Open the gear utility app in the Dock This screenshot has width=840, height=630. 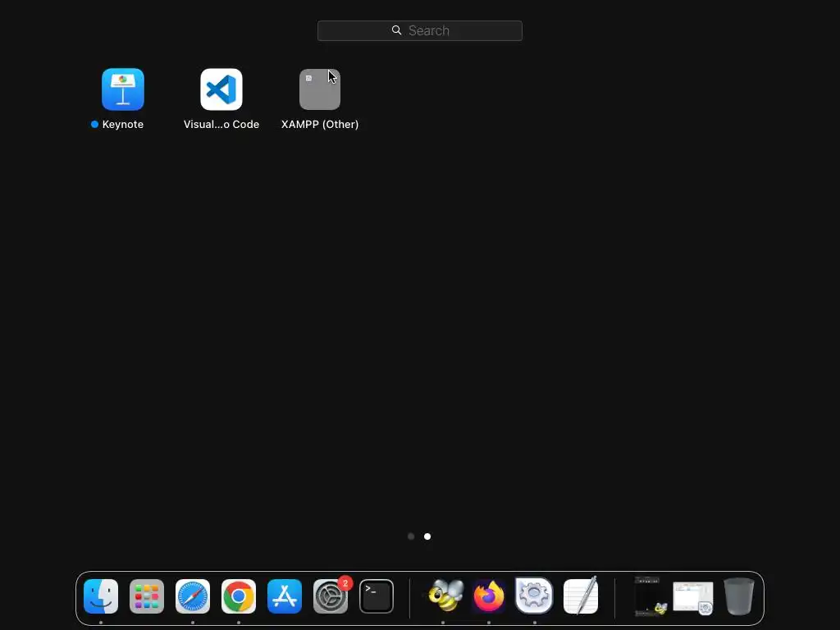[534, 596]
